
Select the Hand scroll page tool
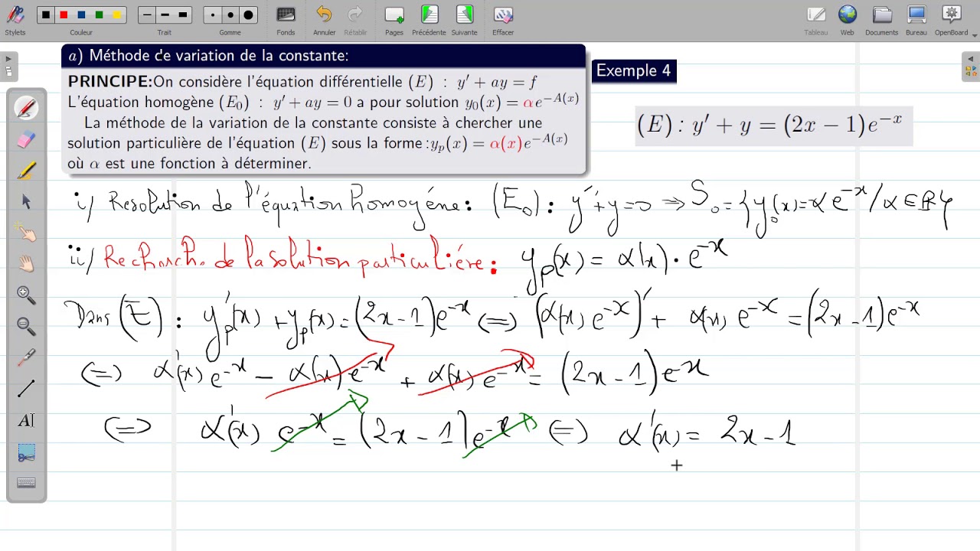point(26,264)
